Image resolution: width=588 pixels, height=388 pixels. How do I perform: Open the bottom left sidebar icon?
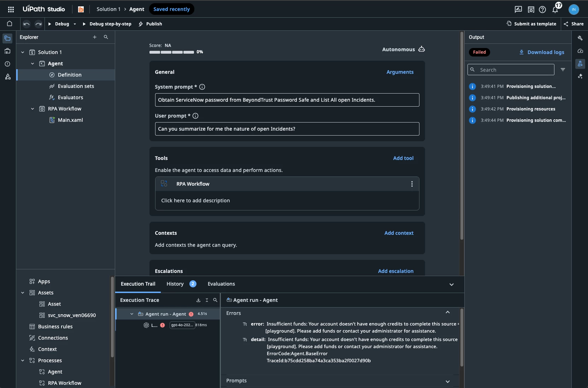(x=7, y=77)
